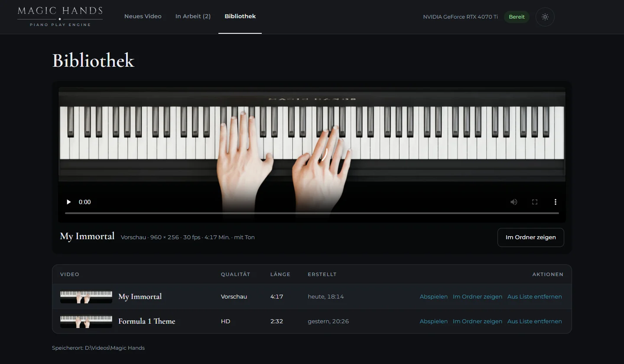
Task: Click the My Immortal title under player
Action: click(88, 237)
